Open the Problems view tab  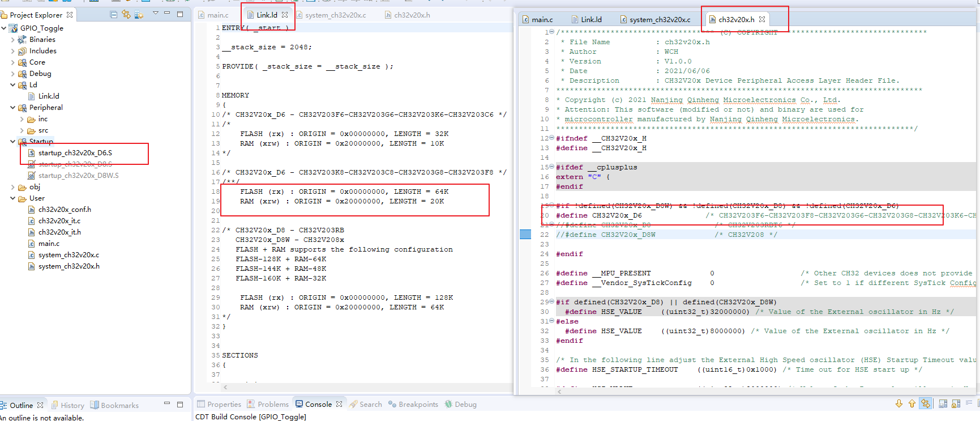click(268, 404)
